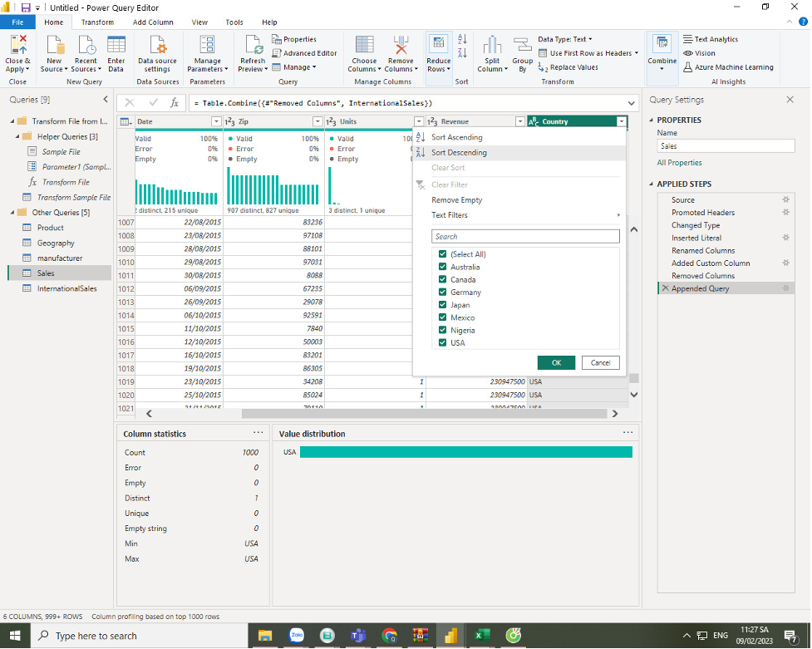
Task: Open the Enter Data tool
Action: click(116, 46)
